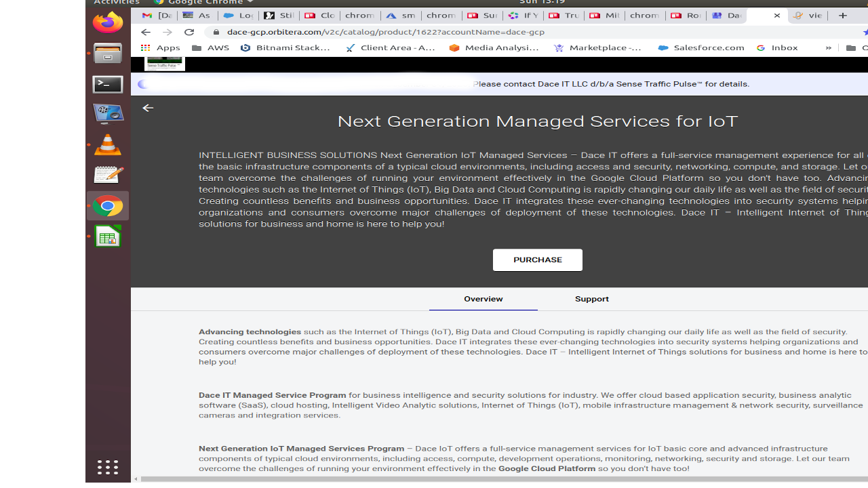Open the Salesforce.com bookmark
This screenshot has height=488, width=868.
tap(701, 48)
